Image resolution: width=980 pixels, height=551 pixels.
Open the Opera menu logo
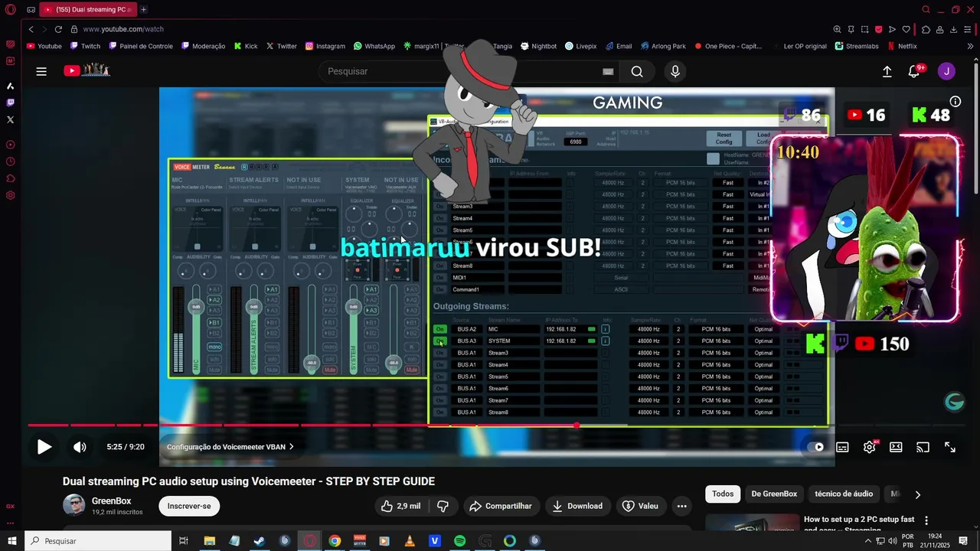tap(10, 10)
